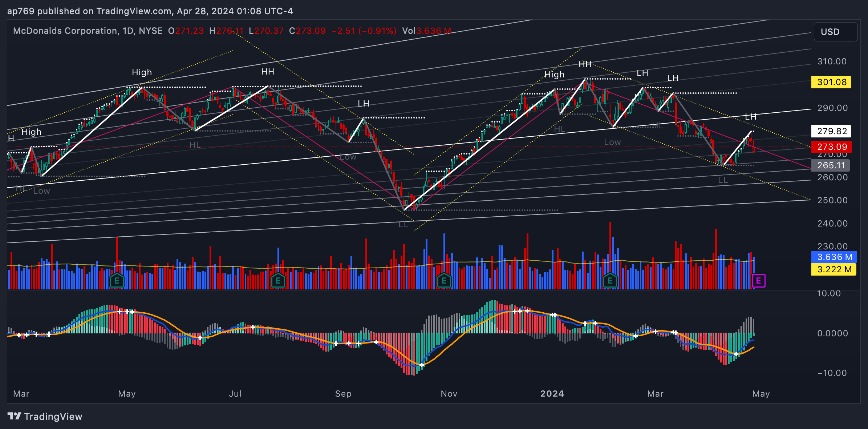868x429 pixels.
Task: Click the LL label below the April 2024 low
Action: 723,180
